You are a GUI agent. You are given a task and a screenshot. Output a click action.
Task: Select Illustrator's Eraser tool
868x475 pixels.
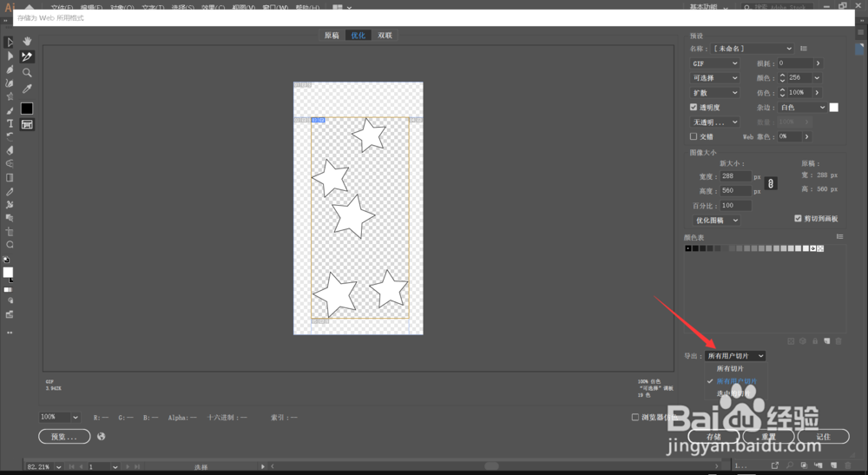[10, 150]
